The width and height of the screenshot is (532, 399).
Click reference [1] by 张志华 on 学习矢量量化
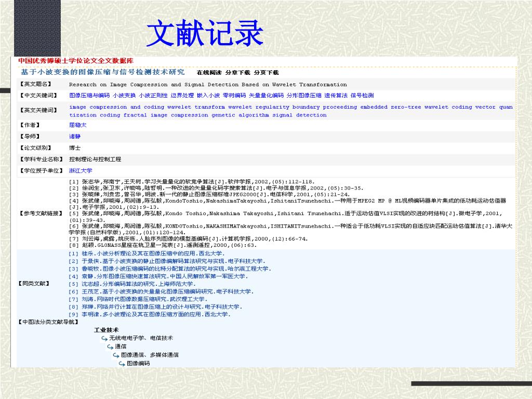click(192, 181)
